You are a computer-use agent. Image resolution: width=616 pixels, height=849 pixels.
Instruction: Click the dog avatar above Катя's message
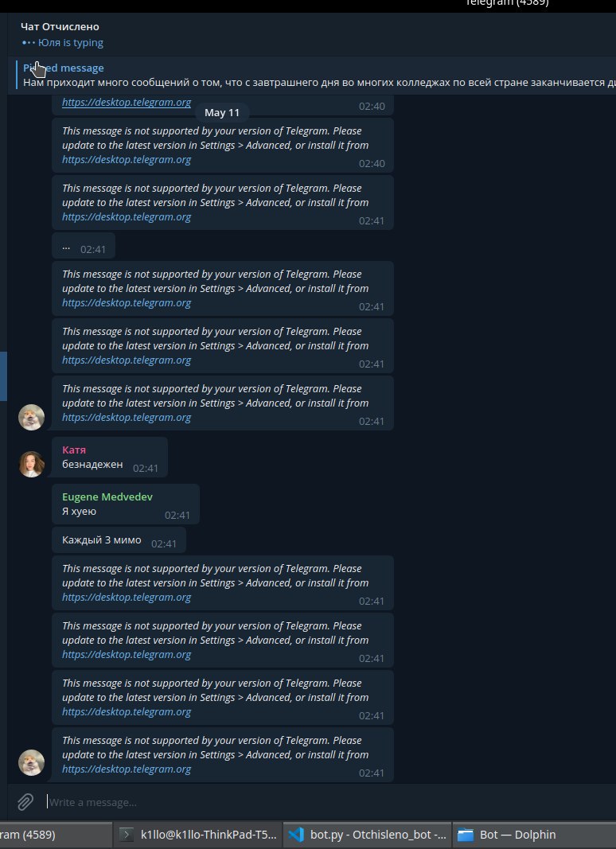coord(31,417)
